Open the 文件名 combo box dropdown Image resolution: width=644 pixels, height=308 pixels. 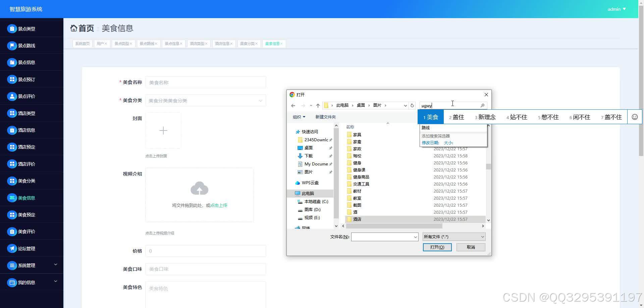coord(415,237)
